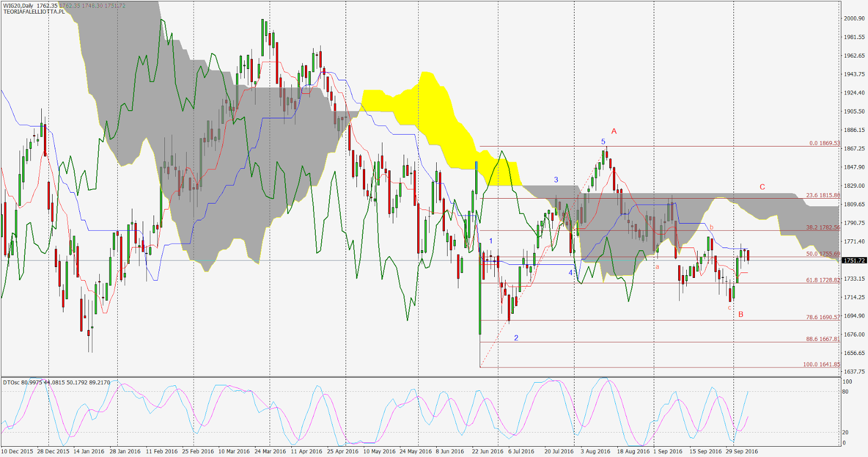Select Fibonacci label 0.0 1869.53
Image resolution: width=868 pixels, height=457 pixels.
tap(825, 143)
